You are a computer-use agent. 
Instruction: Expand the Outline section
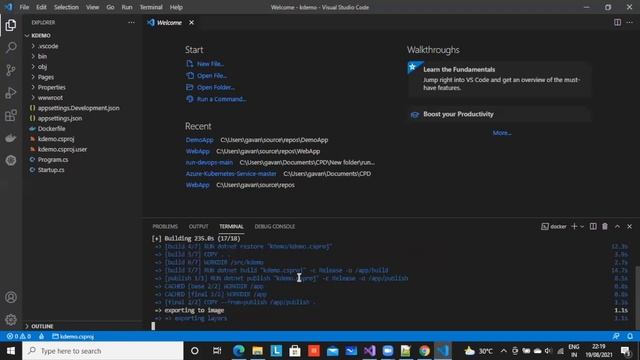pyautogui.click(x=82, y=326)
